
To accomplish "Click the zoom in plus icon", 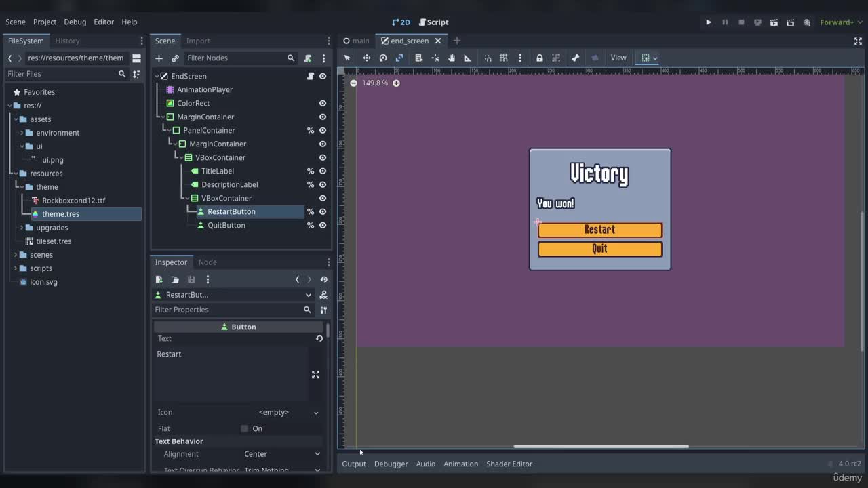I will tap(396, 83).
